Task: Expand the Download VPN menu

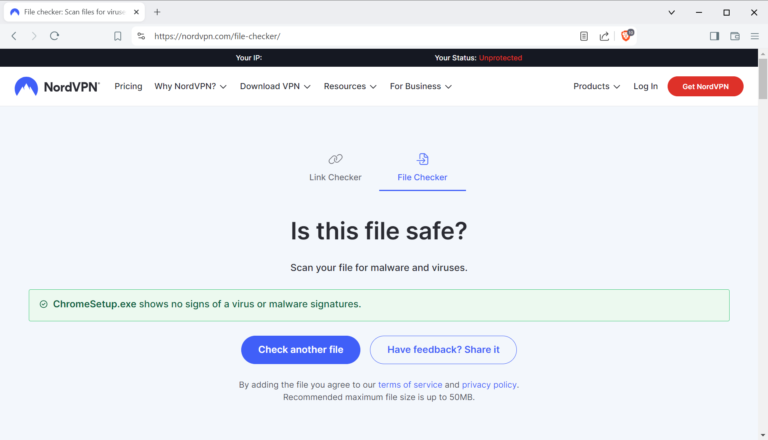Action: pyautogui.click(x=275, y=87)
